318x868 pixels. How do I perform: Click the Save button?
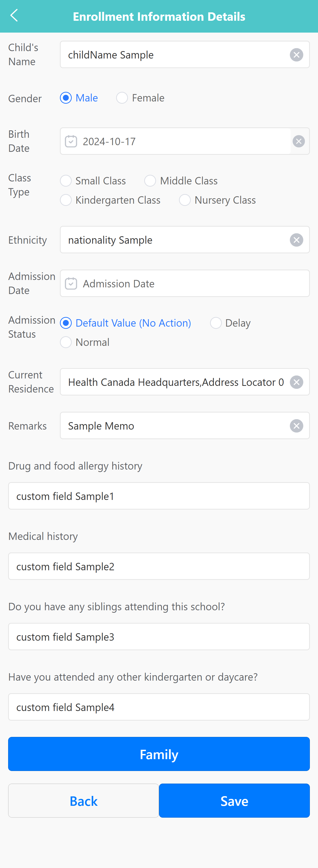(234, 801)
